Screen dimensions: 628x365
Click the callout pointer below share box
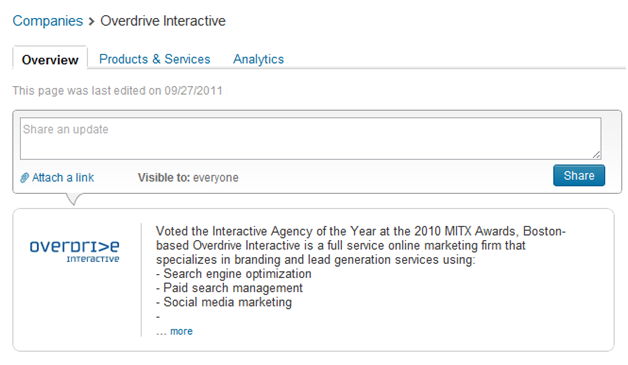73,199
